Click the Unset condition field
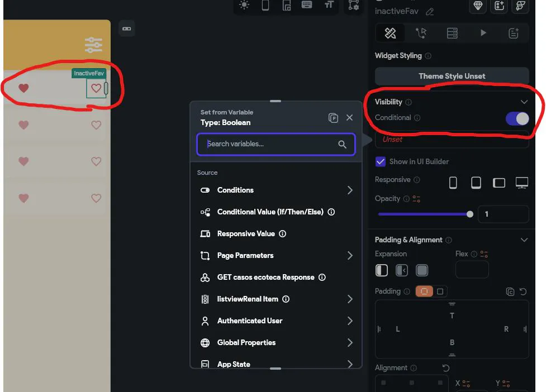The width and height of the screenshot is (546, 392). 452,139
